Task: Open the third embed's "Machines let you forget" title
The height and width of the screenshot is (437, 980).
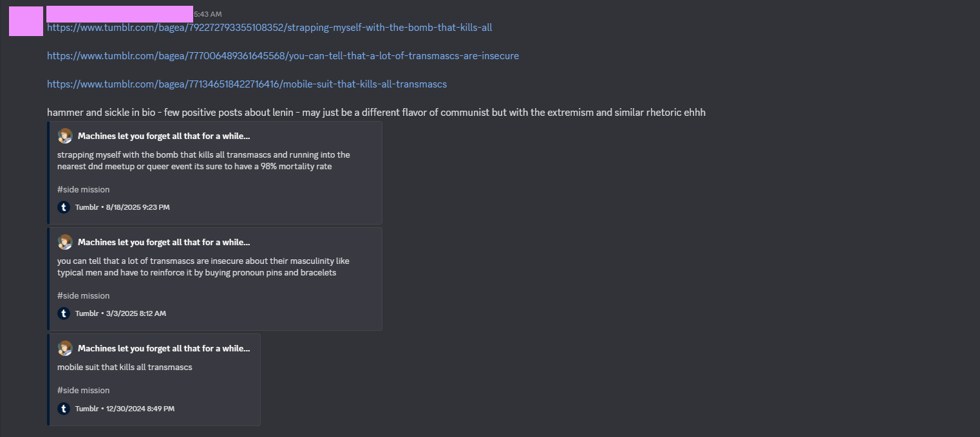Action: (x=164, y=348)
